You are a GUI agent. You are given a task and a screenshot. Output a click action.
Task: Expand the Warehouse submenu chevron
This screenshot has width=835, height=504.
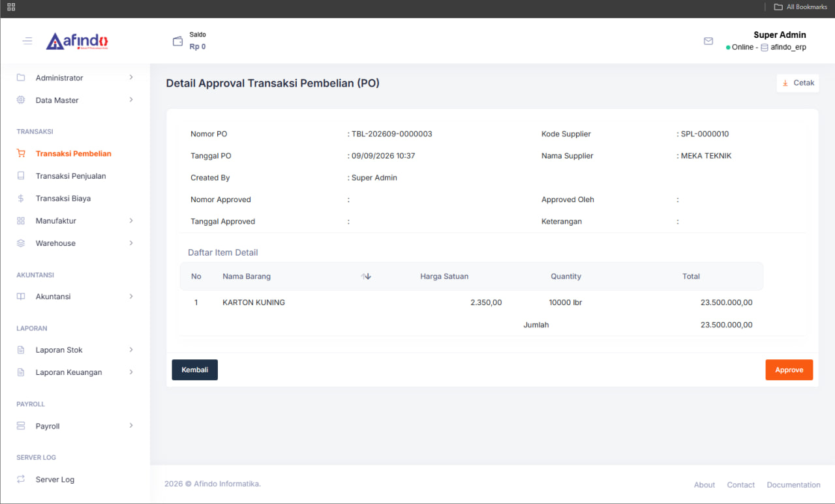pos(131,243)
